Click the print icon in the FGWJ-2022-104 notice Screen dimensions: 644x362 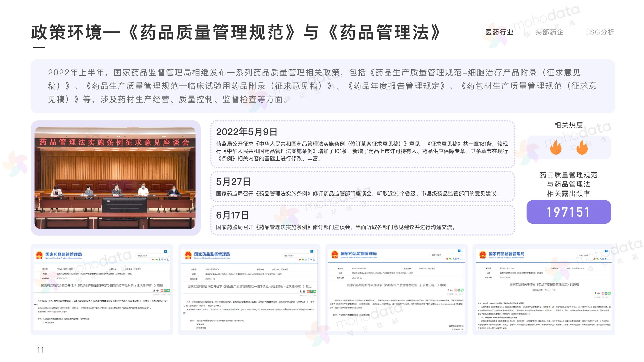pos(304,292)
